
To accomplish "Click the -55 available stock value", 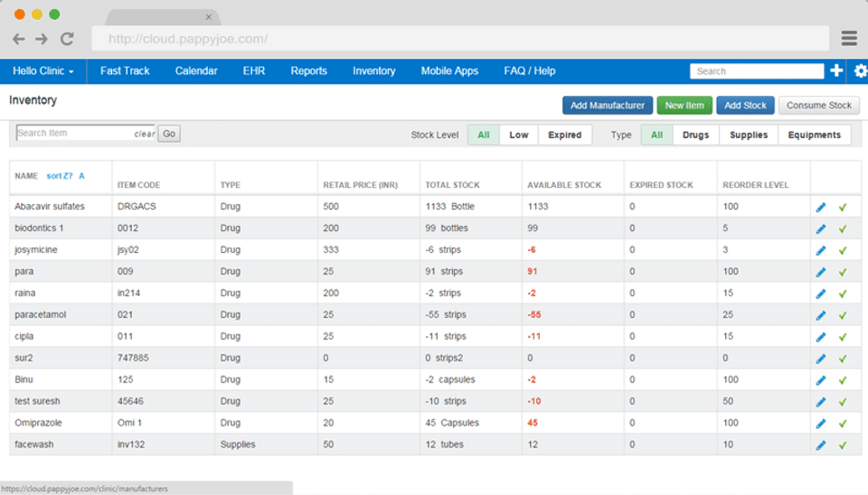I will tap(533, 314).
